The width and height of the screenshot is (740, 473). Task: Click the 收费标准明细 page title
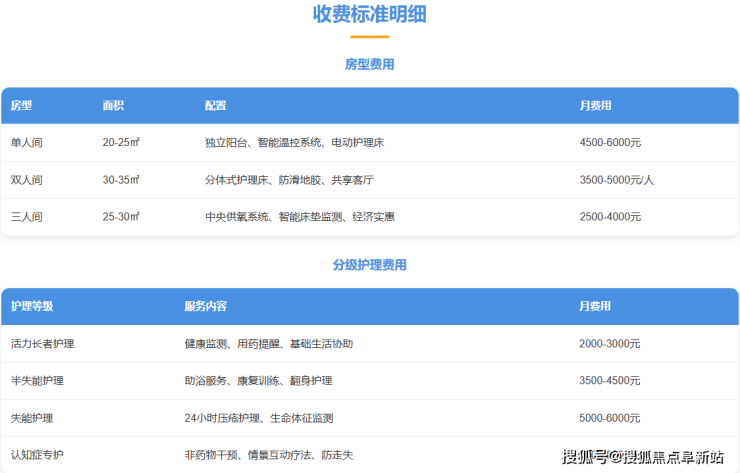(x=369, y=14)
